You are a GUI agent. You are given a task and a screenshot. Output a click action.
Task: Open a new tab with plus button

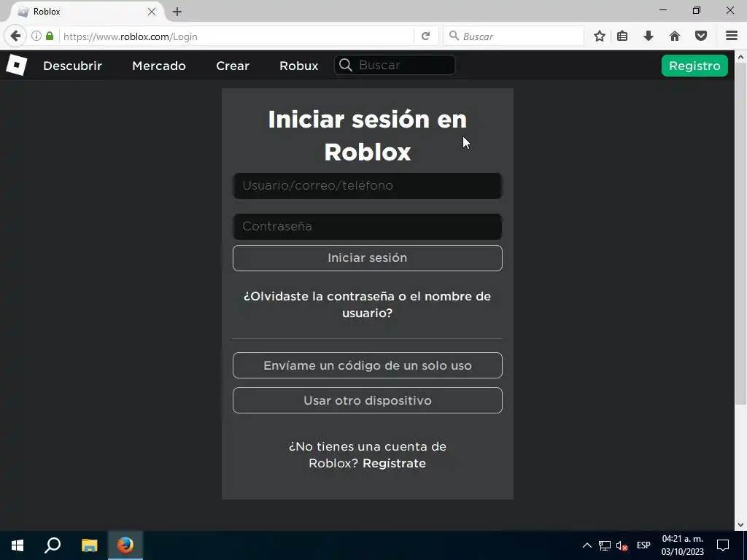tap(177, 12)
